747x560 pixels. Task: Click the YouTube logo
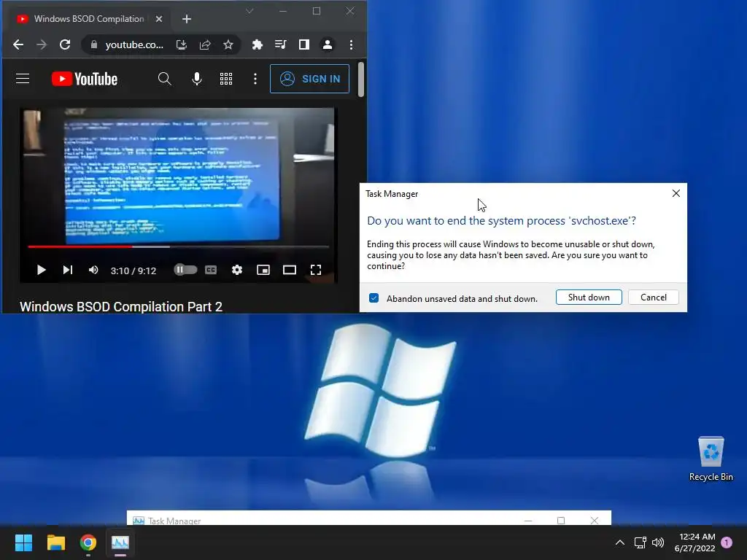(85, 79)
